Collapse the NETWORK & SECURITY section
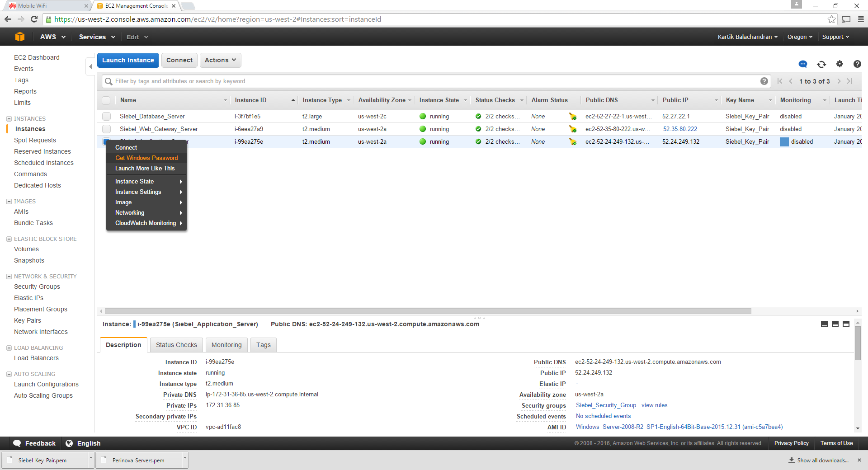 click(x=9, y=277)
